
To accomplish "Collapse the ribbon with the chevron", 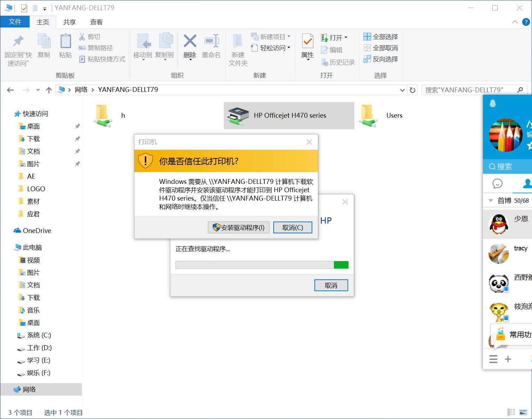I will 515,22.
